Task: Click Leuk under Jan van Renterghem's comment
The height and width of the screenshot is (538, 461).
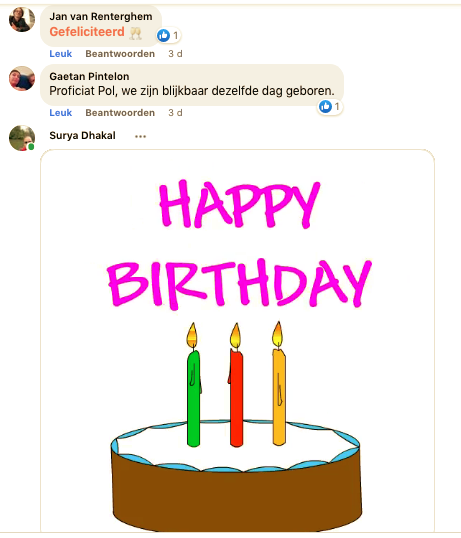Action: pos(61,54)
